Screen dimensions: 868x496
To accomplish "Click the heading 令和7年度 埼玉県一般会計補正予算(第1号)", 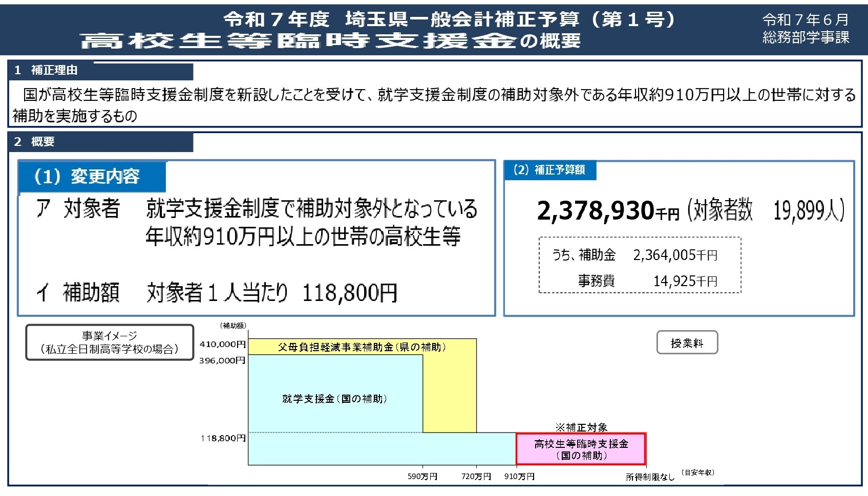I will (450, 19).
